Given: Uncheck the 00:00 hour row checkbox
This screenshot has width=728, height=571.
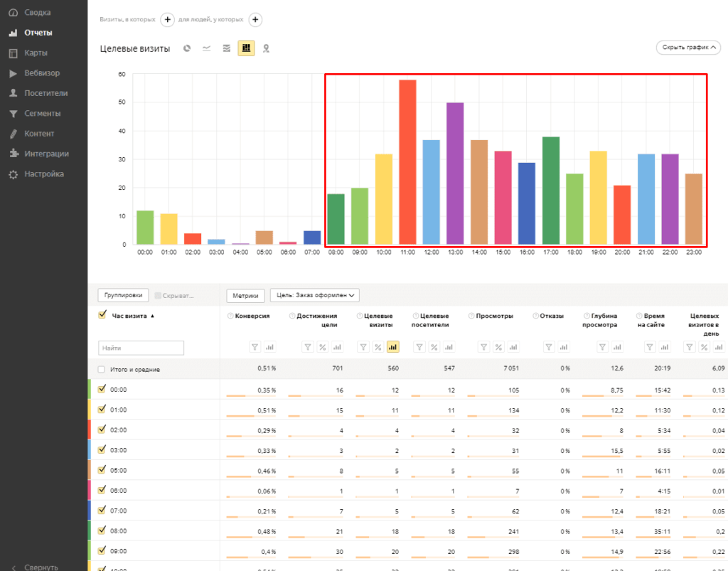Looking at the screenshot, I should (102, 389).
